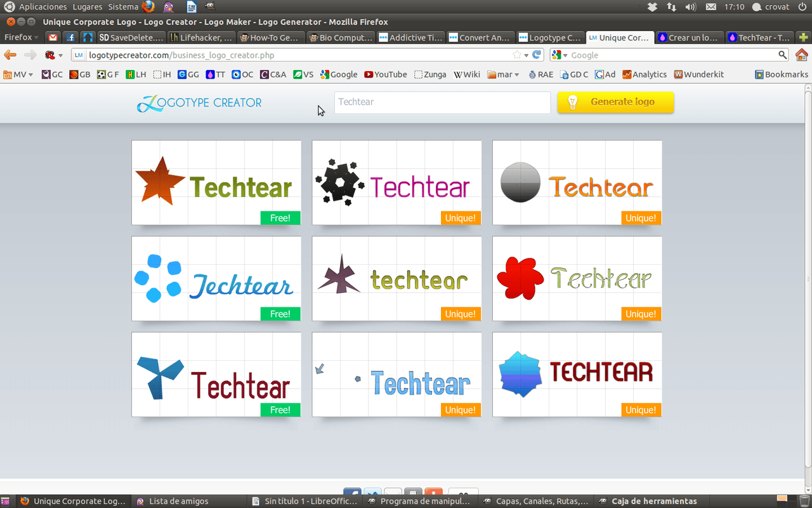Click the Generate logo button
Image resolution: width=812 pixels, height=508 pixels.
tap(615, 102)
